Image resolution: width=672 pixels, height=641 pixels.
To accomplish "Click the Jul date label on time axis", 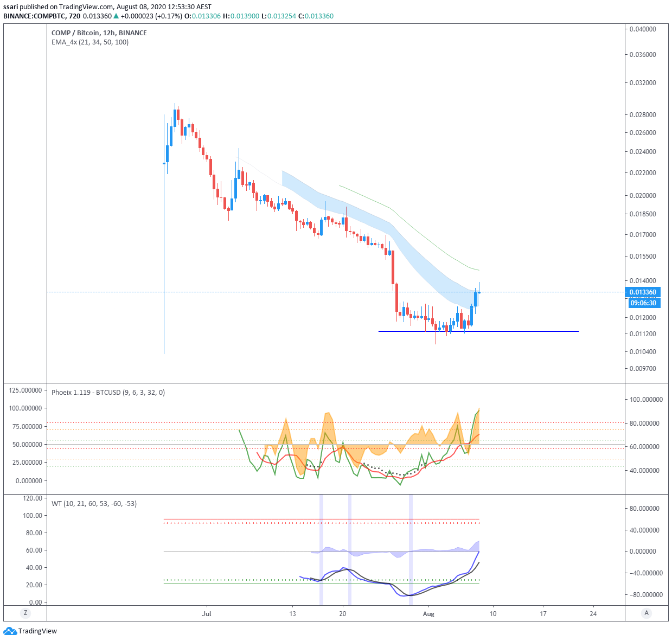I will (206, 613).
